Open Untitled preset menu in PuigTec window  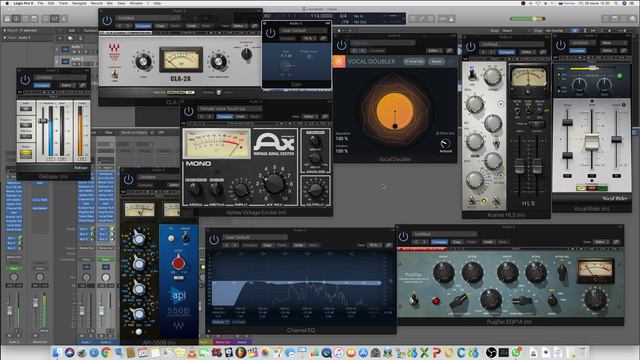click(444, 234)
